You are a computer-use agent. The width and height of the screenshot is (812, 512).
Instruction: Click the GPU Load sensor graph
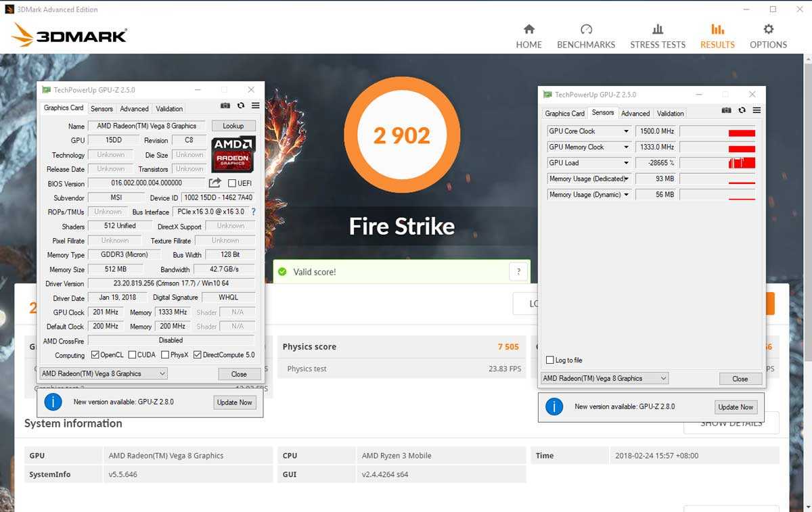[x=717, y=163]
